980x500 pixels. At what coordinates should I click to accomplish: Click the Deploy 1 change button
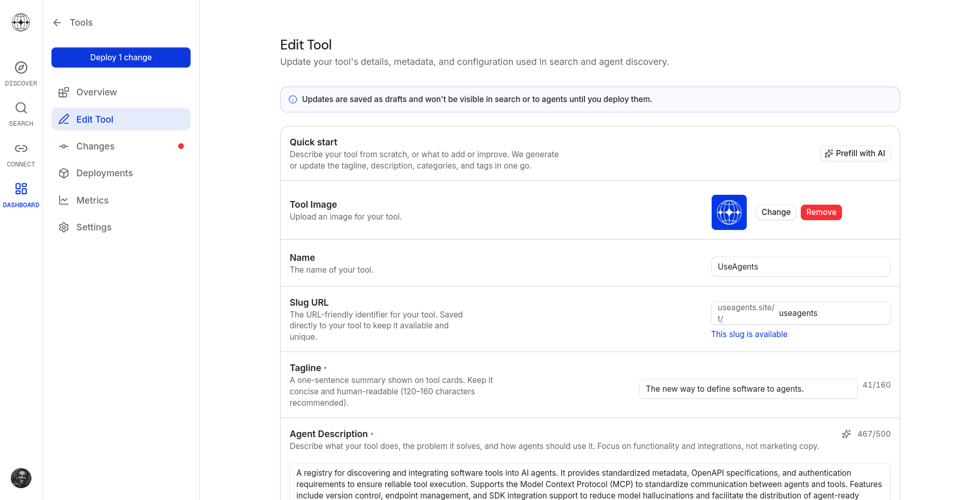[121, 57]
